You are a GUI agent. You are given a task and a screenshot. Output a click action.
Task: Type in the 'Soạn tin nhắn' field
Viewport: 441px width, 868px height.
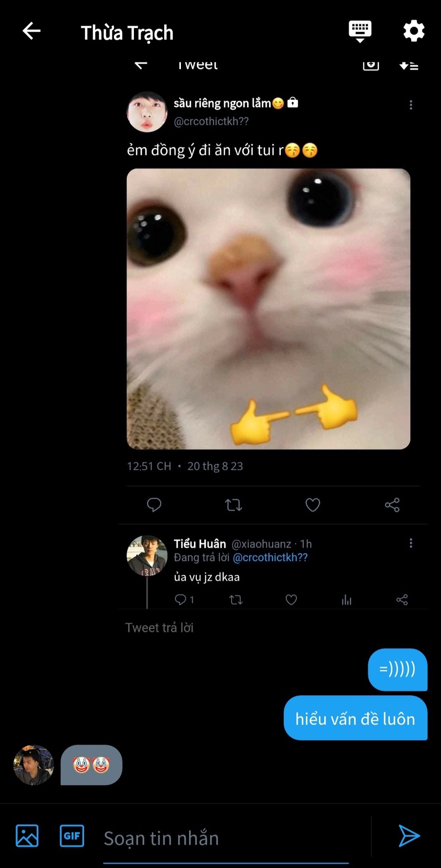tap(226, 838)
